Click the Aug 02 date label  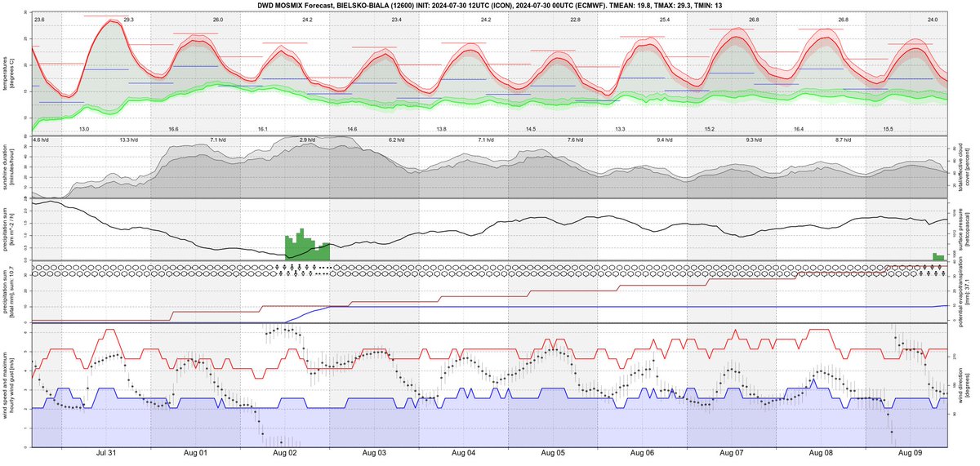click(x=285, y=453)
